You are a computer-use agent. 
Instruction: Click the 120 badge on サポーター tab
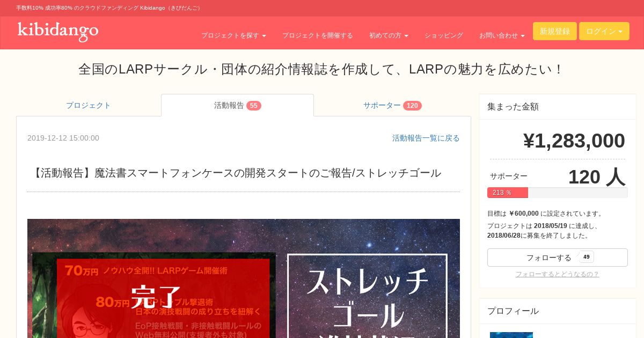pos(412,106)
